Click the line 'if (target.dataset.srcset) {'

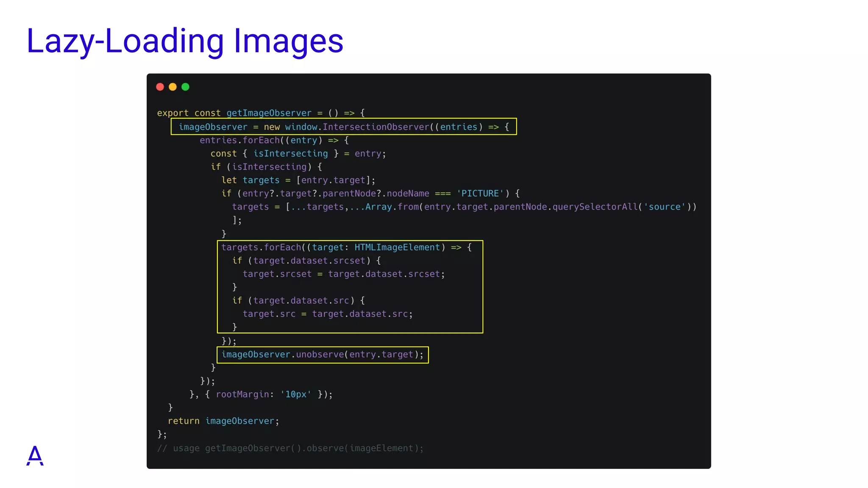(306, 261)
